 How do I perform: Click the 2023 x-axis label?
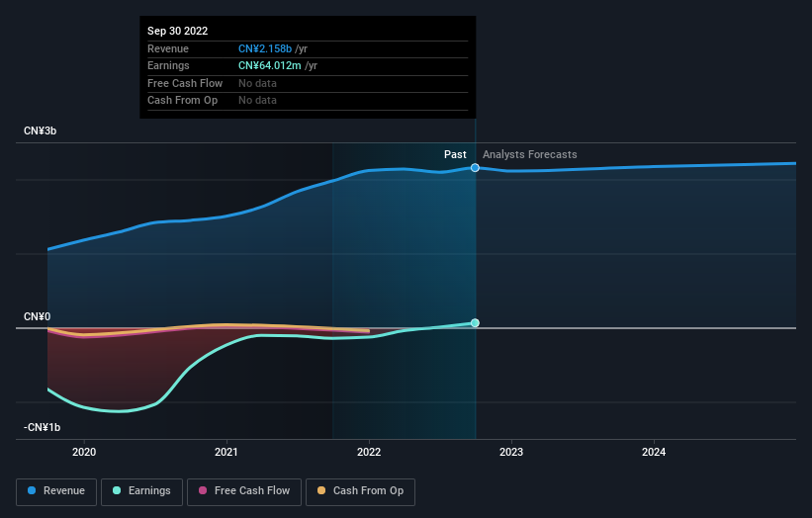[511, 452]
